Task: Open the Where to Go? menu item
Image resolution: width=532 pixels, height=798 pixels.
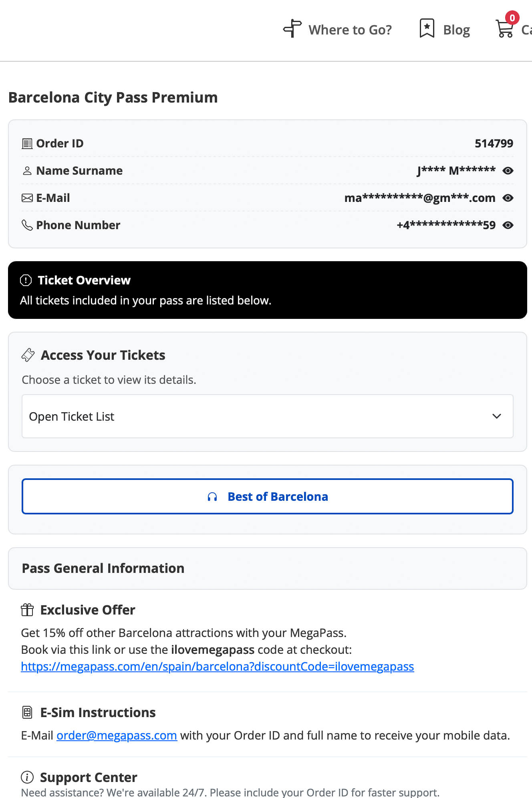Action: point(350,30)
